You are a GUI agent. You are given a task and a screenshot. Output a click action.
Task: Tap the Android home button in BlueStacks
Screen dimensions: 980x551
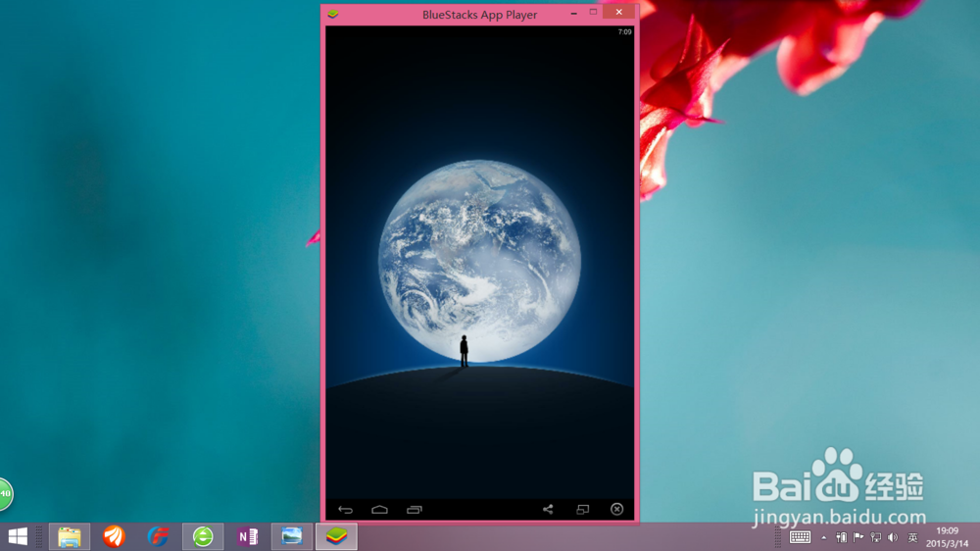click(x=379, y=510)
